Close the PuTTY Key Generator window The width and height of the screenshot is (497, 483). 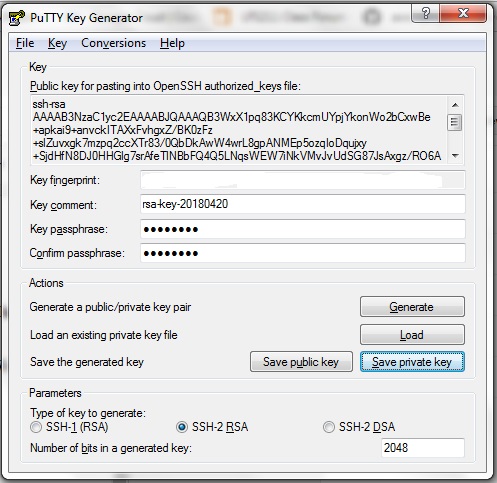(x=463, y=13)
